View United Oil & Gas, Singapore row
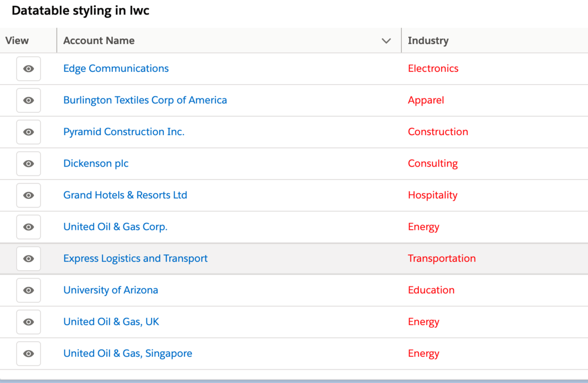588x383 pixels. 29,354
